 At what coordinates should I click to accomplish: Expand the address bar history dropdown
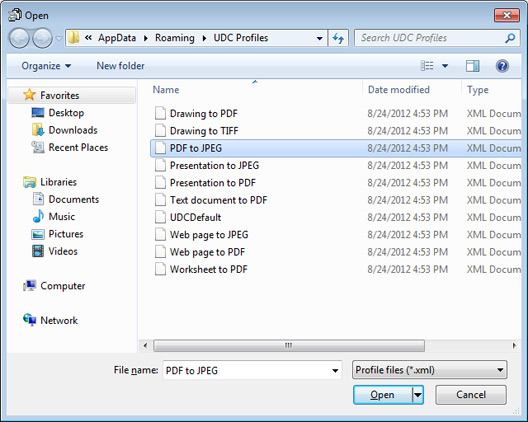click(x=320, y=38)
